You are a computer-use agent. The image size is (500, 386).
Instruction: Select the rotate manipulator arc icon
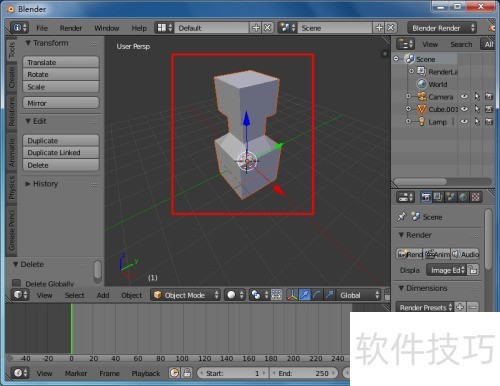[x=317, y=295]
